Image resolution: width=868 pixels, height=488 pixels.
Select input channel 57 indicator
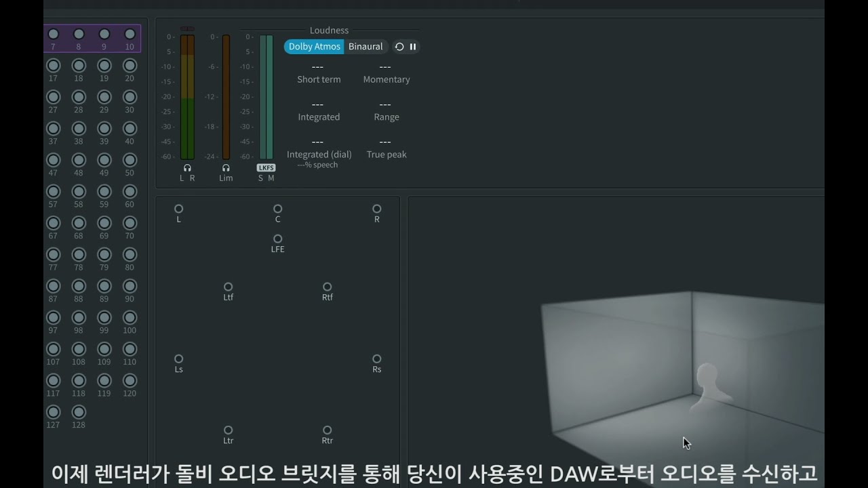(53, 192)
